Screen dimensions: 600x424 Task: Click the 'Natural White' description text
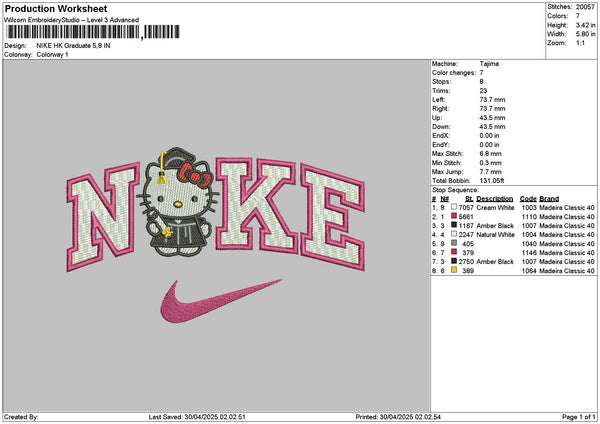point(496,235)
